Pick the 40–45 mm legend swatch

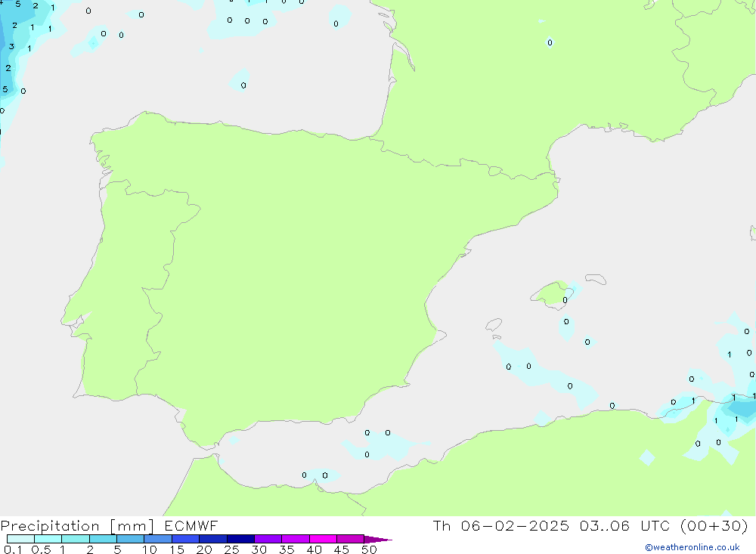pyautogui.click(x=323, y=539)
